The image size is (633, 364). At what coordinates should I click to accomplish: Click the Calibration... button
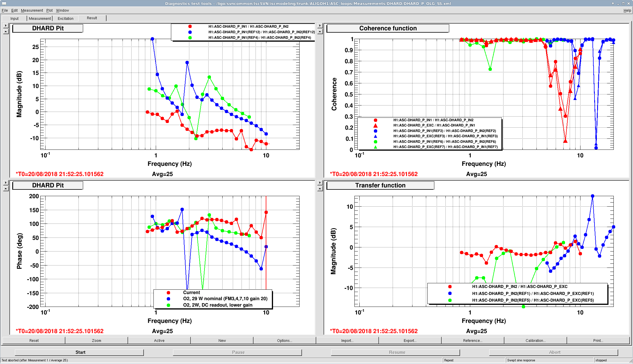coord(535,340)
